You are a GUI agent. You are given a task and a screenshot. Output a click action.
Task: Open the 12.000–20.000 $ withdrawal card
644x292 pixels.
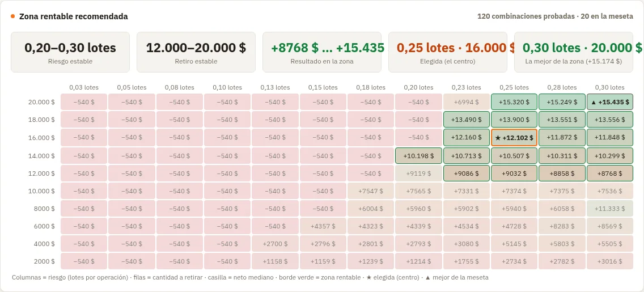click(196, 52)
